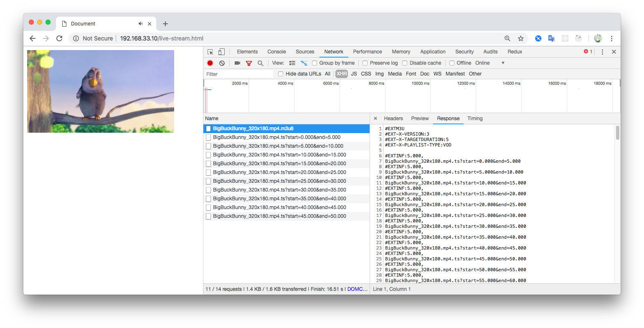Select the inspect element cursor tool
Image resolution: width=644 pixels, height=328 pixels.
[210, 51]
